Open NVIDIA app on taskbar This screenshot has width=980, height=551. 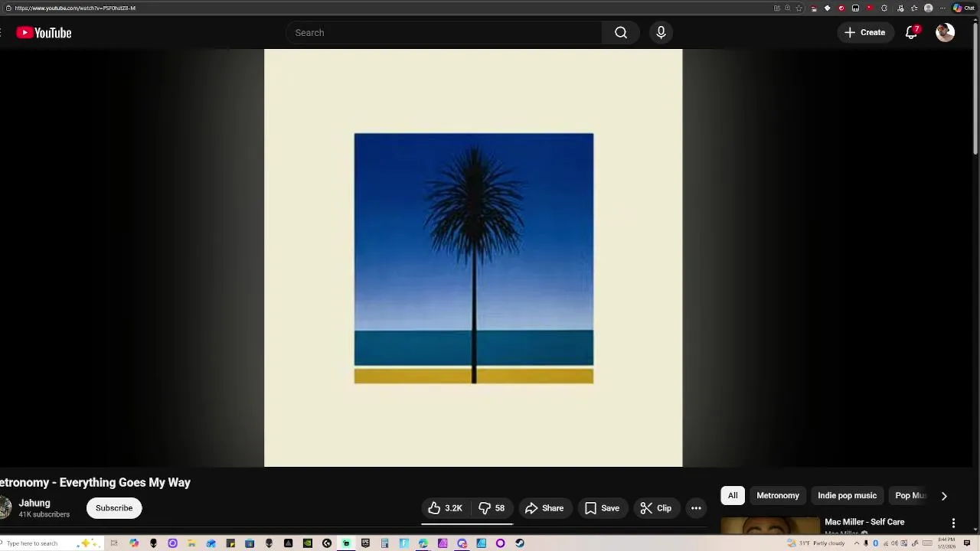click(308, 543)
